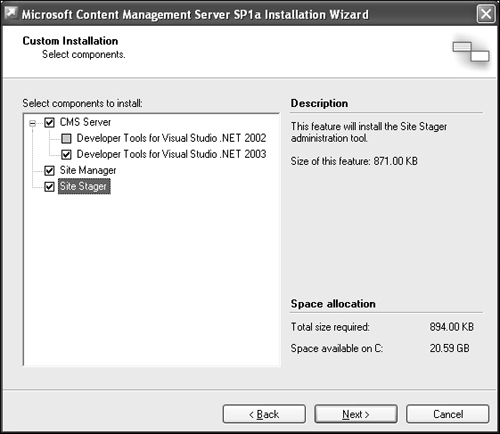The width and height of the screenshot is (500, 434).
Task: Click the 'Size of this feature: 871.00 KB' text
Action: [x=354, y=161]
